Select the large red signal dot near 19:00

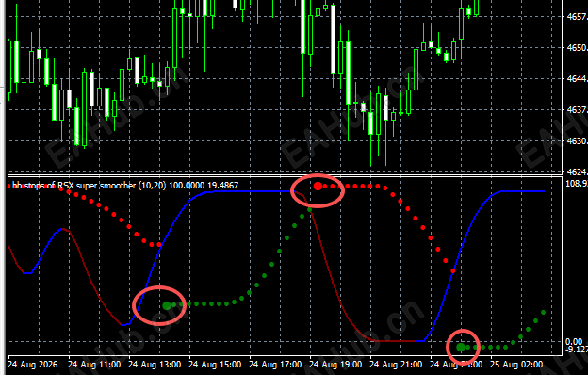[318, 186]
